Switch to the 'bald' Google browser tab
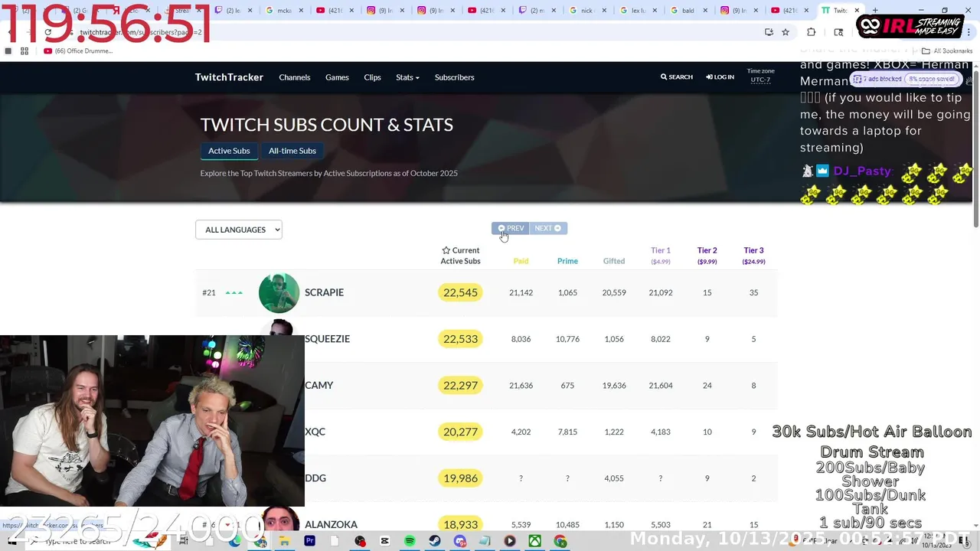980x551 pixels. click(691, 11)
